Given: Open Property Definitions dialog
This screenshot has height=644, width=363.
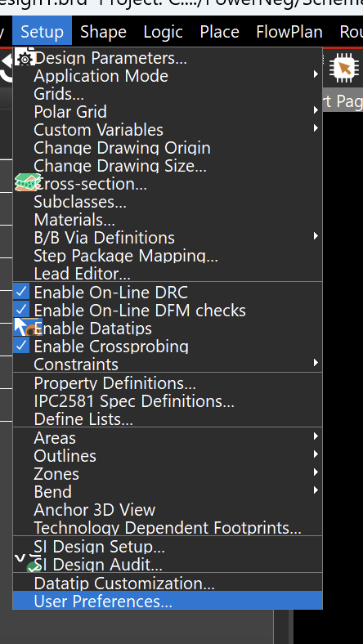Looking at the screenshot, I should pyautogui.click(x=168, y=383).
